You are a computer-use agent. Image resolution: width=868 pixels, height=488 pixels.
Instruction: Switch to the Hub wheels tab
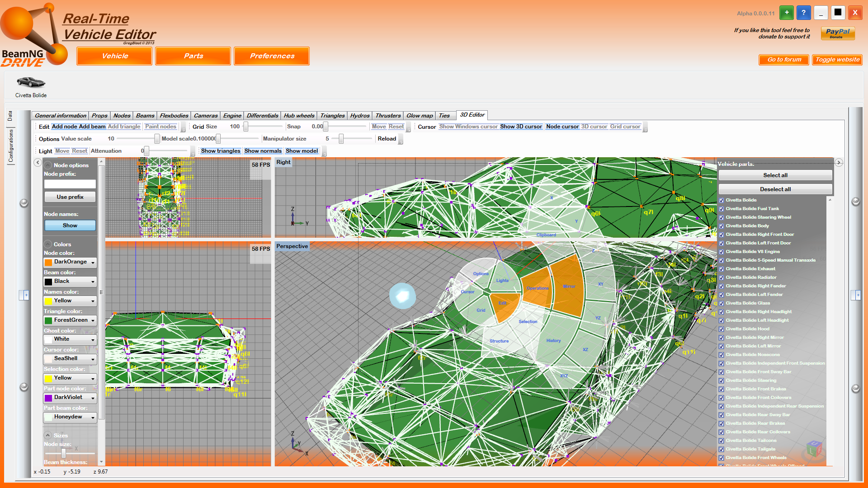click(x=299, y=116)
